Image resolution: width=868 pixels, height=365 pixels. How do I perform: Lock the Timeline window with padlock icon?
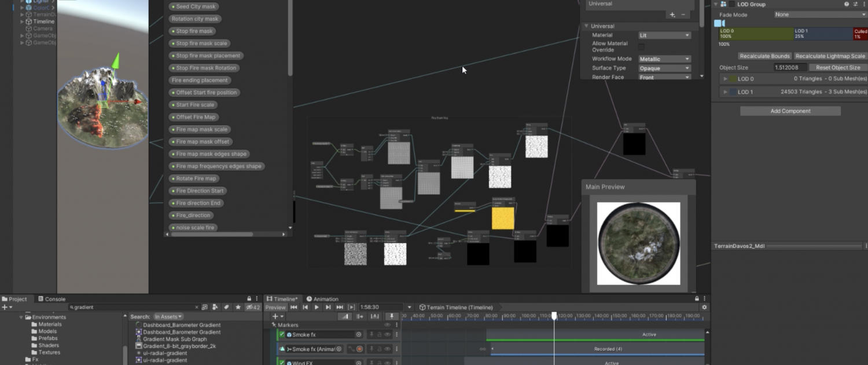coord(697,299)
